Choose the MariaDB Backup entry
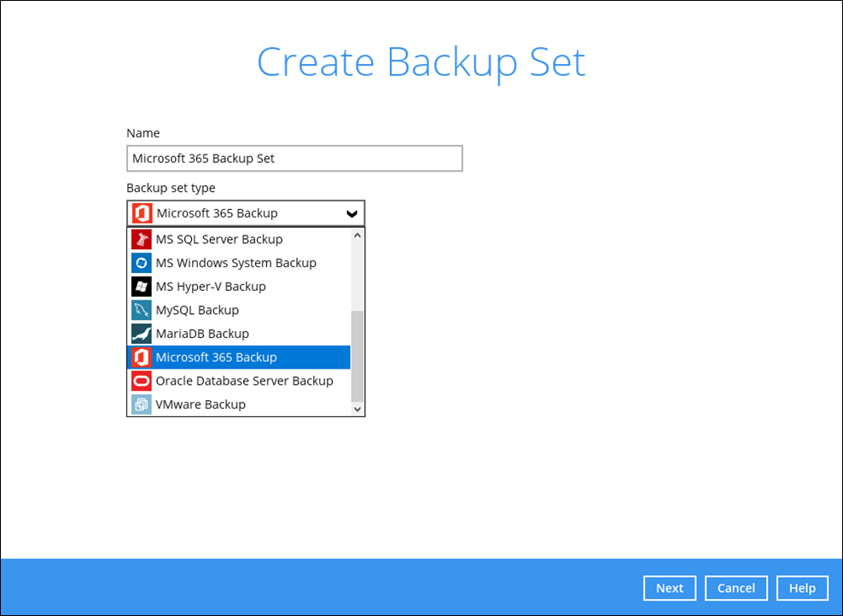The width and height of the screenshot is (843, 616). (239, 334)
